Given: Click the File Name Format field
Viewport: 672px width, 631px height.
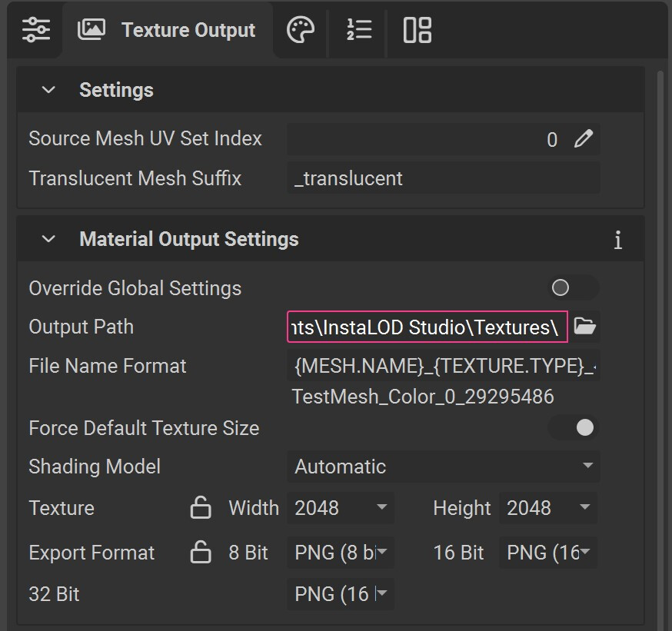Looking at the screenshot, I should point(443,367).
